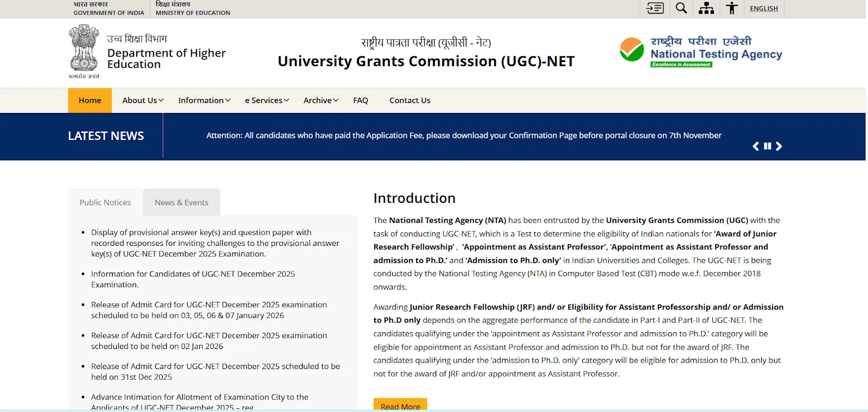This screenshot has width=868, height=412.
Task: Expand the About Us dropdown menu
Action: tap(143, 100)
